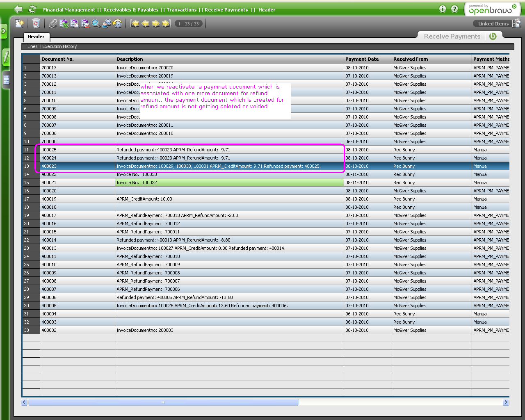Sort by the Payment Date column header
The height and width of the screenshot is (420, 525).
362,59
